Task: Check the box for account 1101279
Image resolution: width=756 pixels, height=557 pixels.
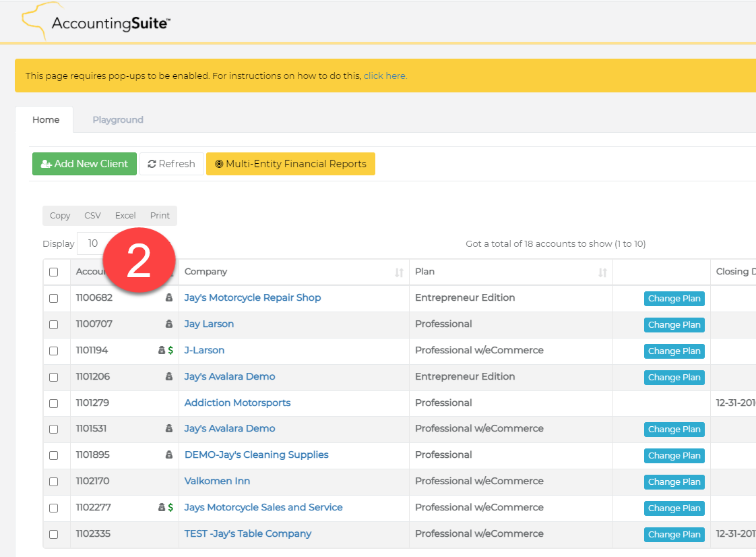Action: pos(53,403)
